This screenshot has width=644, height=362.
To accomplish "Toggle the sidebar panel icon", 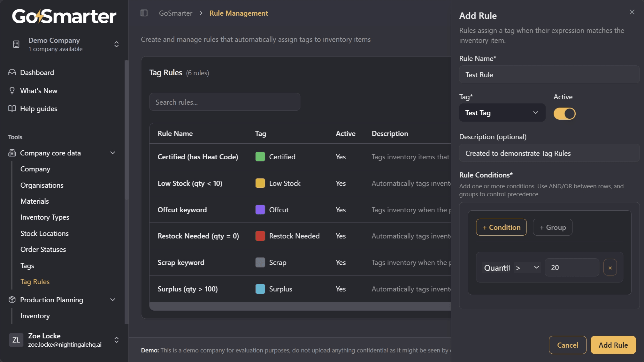I will [144, 13].
